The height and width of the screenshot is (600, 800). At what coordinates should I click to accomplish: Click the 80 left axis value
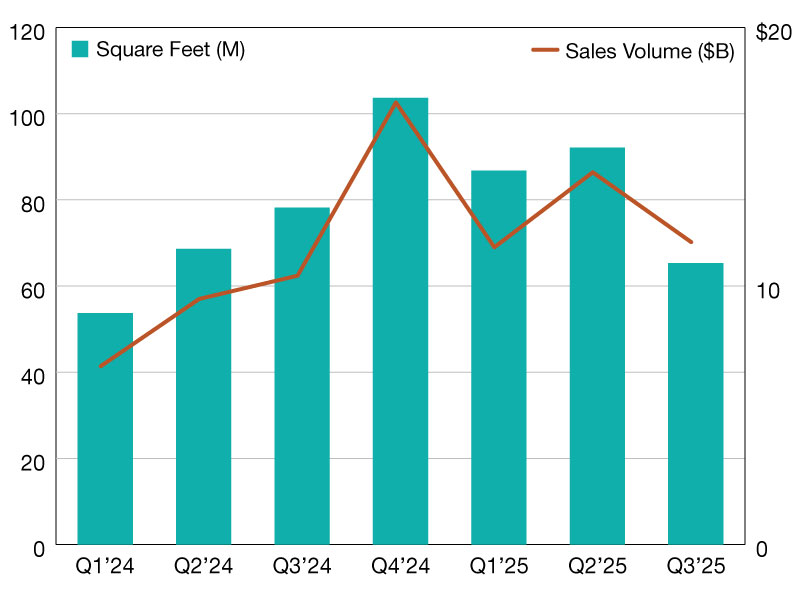tap(33, 205)
